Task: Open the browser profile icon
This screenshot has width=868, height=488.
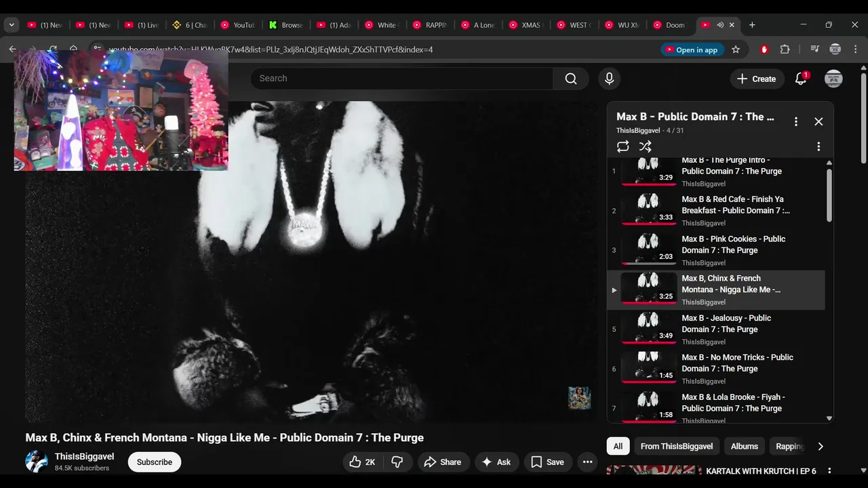Action: (x=835, y=49)
